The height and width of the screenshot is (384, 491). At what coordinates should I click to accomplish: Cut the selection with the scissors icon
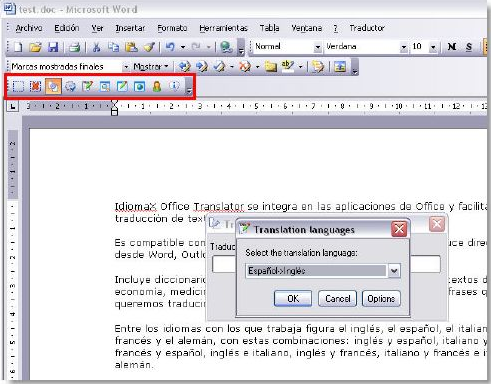(x=96, y=47)
